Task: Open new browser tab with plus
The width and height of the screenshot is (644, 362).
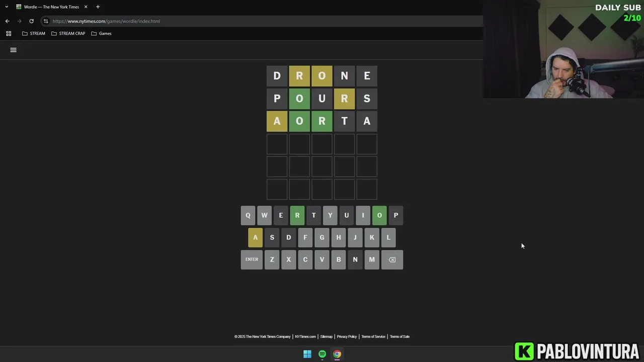Action: click(98, 7)
